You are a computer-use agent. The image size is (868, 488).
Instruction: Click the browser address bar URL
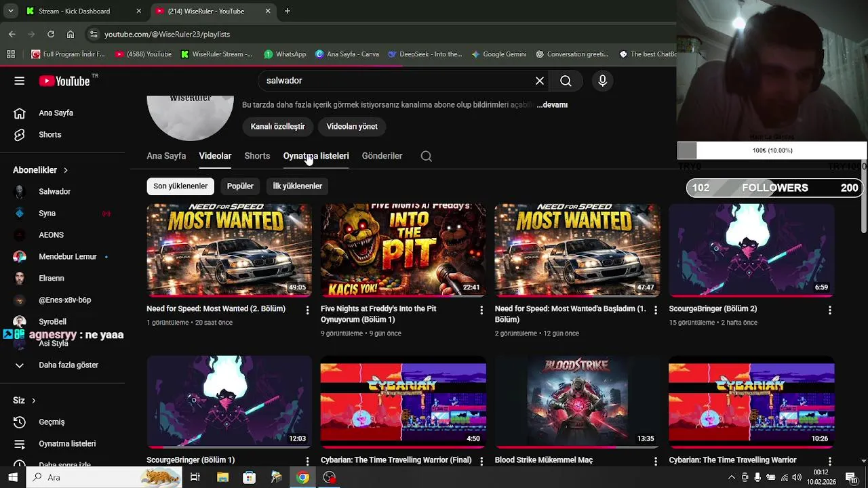tap(167, 34)
